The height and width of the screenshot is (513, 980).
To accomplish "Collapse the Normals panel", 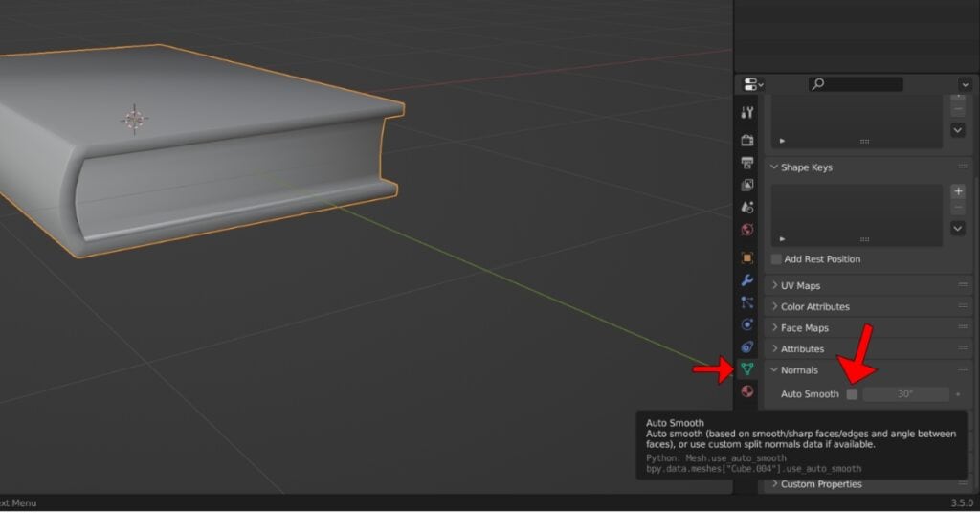I will coord(798,370).
